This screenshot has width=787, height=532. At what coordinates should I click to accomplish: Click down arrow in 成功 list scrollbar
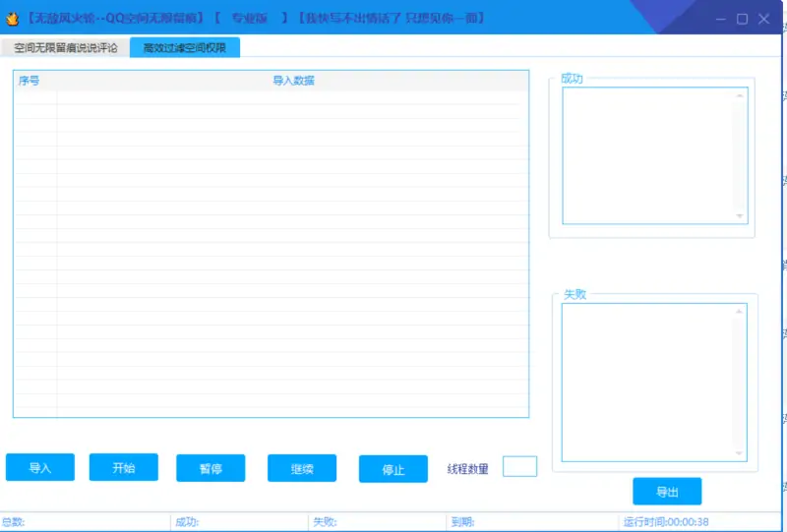[740, 216]
